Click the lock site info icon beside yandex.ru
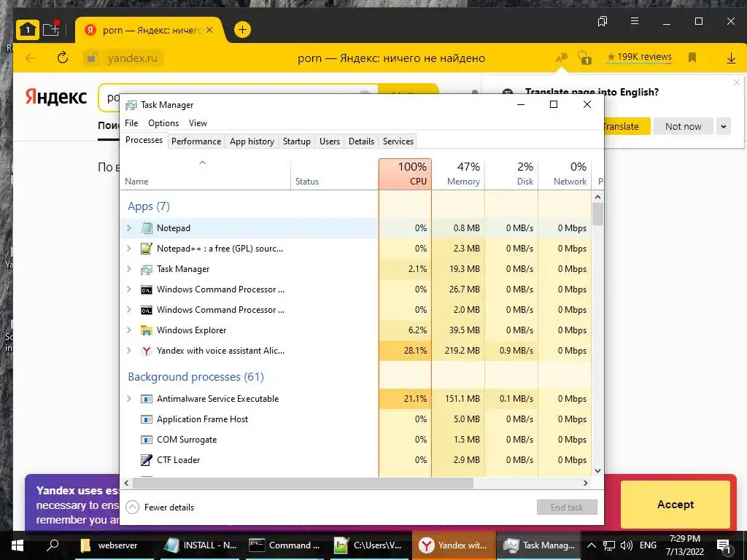Screen dimensions: 747x560 [x=91, y=58]
